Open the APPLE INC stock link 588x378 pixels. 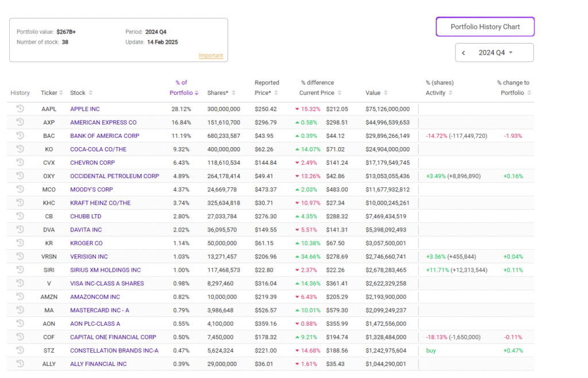(85, 109)
